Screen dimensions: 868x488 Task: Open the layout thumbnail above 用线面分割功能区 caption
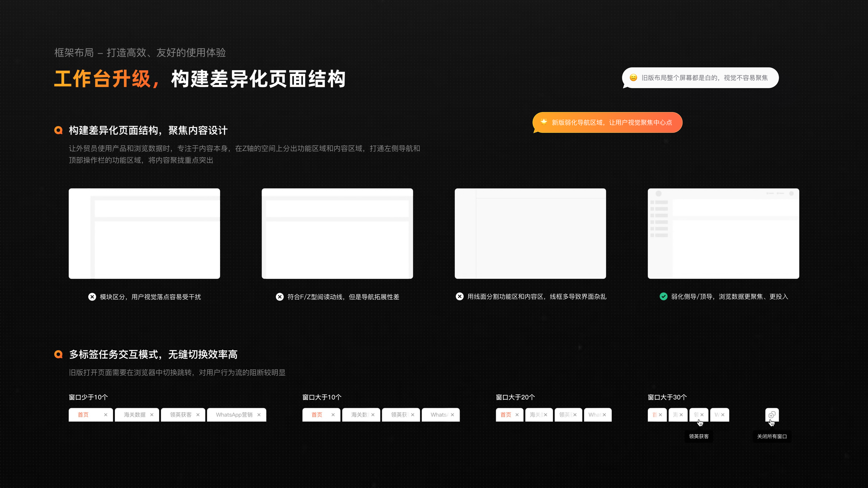click(x=530, y=233)
